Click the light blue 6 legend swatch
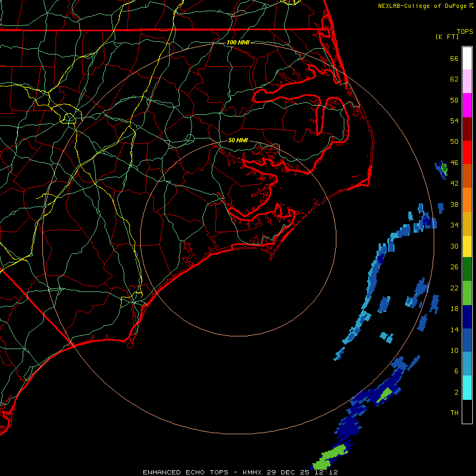 pos(467,364)
